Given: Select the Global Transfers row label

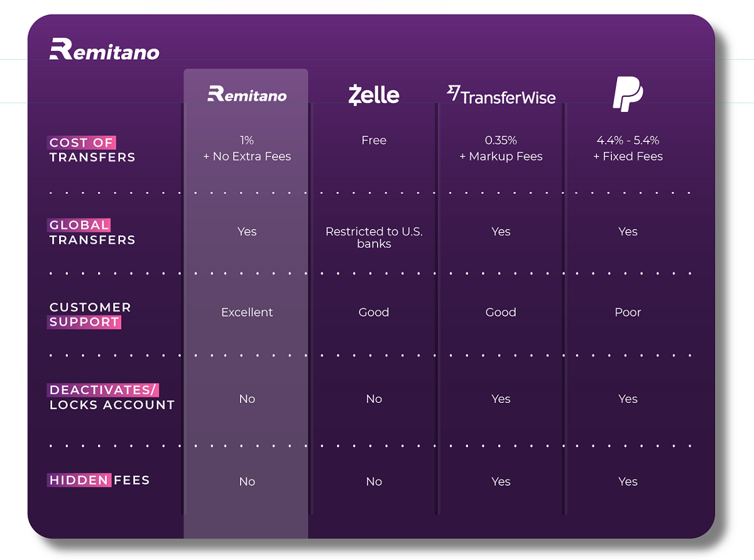Looking at the screenshot, I should (92, 232).
